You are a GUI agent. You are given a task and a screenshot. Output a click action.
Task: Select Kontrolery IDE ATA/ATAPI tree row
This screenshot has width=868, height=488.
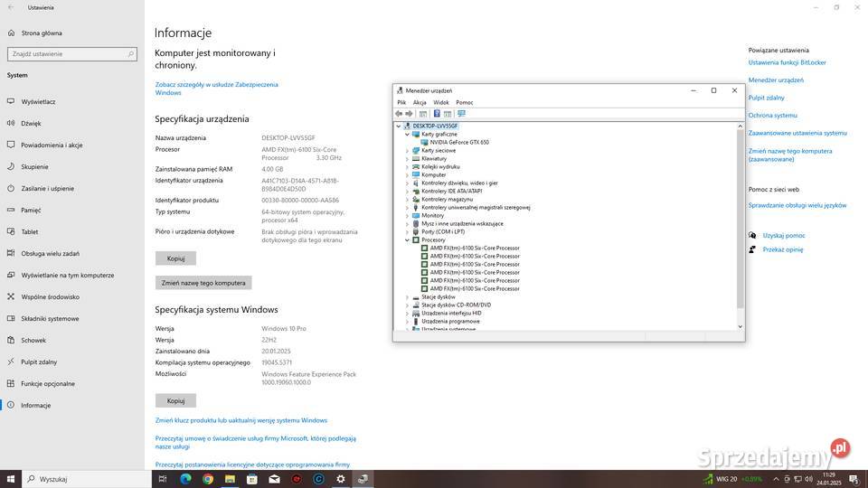point(451,192)
